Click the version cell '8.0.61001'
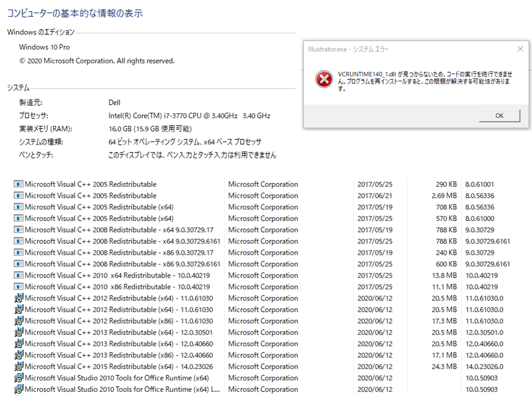The width and height of the screenshot is (532, 396). point(480,184)
